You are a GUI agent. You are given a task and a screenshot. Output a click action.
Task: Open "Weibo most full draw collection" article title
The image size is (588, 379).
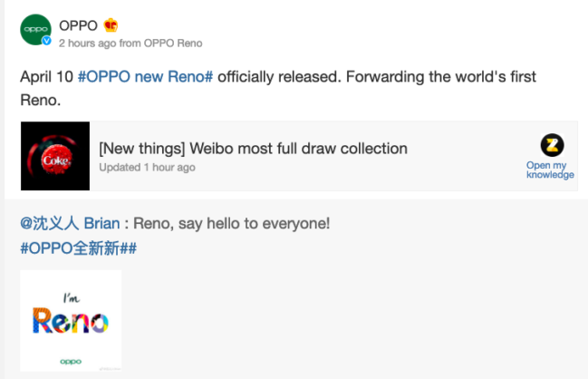point(289,149)
